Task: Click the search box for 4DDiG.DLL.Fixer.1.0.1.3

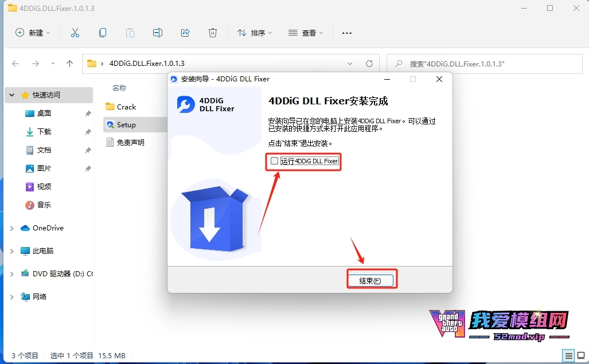Action: tap(485, 64)
